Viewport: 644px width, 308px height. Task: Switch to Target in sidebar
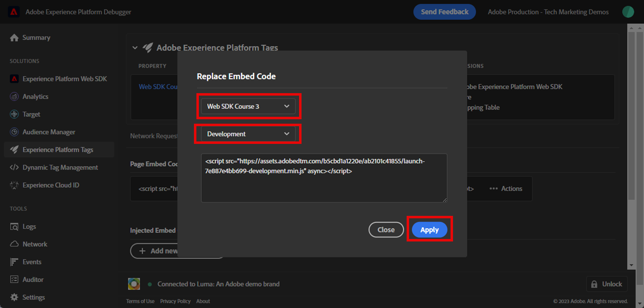click(32, 114)
